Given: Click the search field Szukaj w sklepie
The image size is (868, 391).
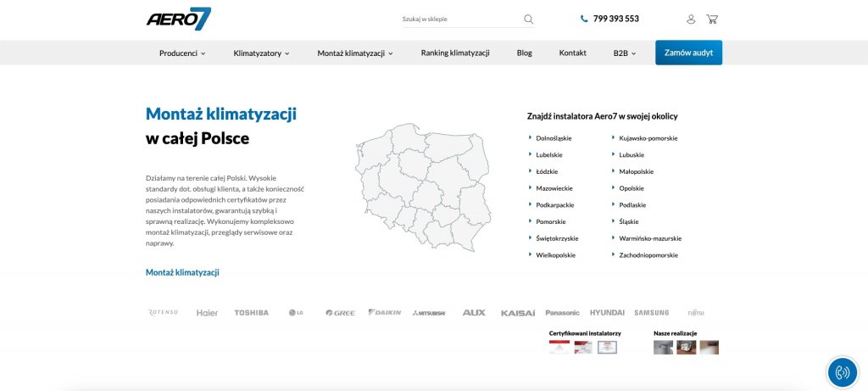Looking at the screenshot, I should (x=459, y=19).
